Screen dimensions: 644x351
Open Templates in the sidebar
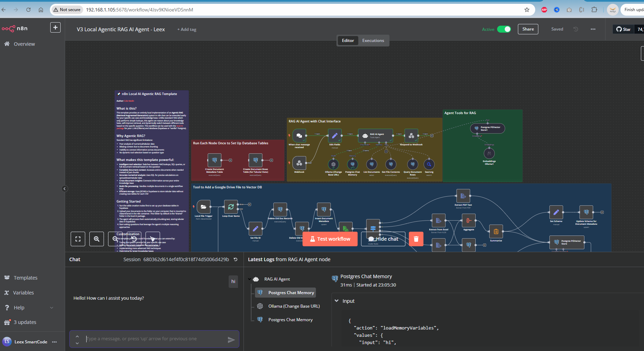click(25, 278)
